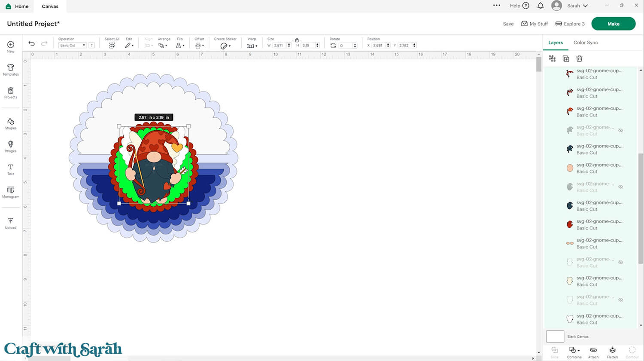This screenshot has width=644, height=361.
Task: Expand the Combine options
Action: (x=574, y=352)
